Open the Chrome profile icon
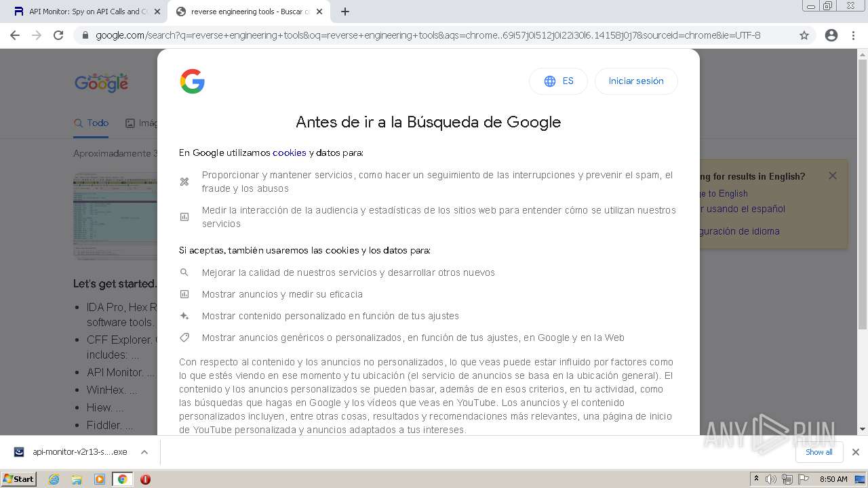 tap(831, 35)
